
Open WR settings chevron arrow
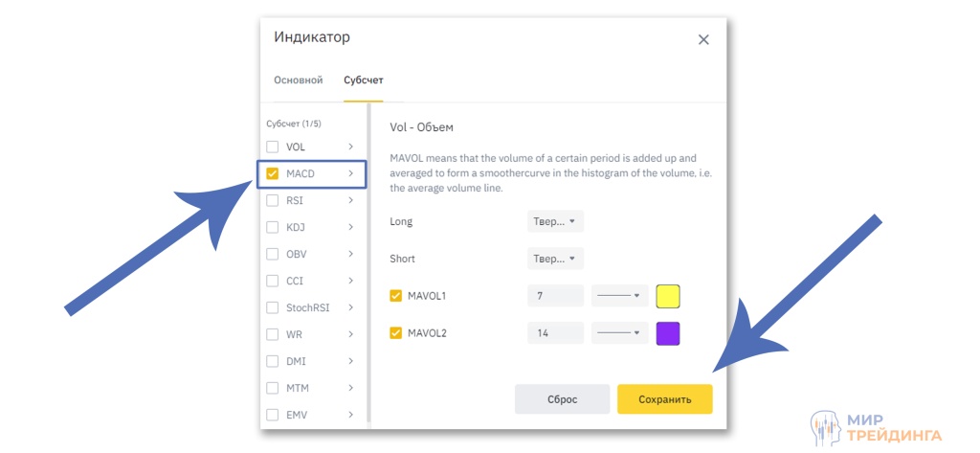pyautogui.click(x=351, y=335)
